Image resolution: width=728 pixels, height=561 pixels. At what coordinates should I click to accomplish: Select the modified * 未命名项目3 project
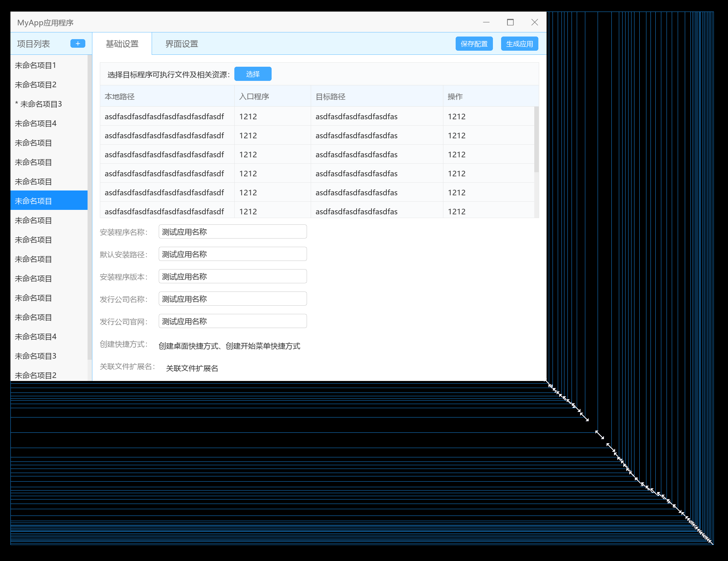coord(38,104)
